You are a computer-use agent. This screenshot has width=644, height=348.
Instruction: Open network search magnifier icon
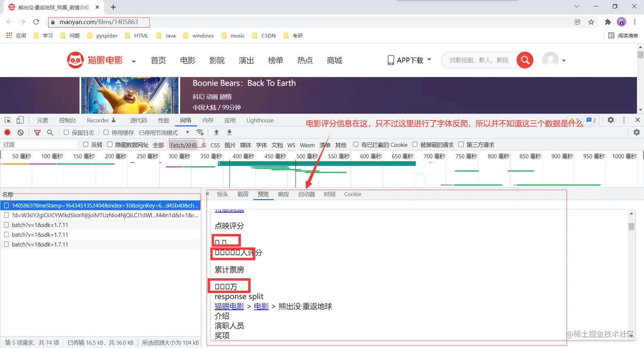tap(50, 132)
